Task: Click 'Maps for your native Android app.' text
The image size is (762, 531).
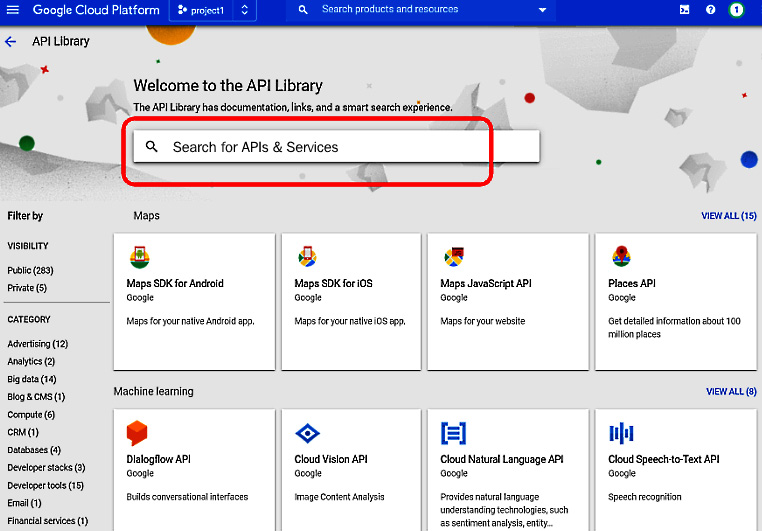Action: click(190, 321)
